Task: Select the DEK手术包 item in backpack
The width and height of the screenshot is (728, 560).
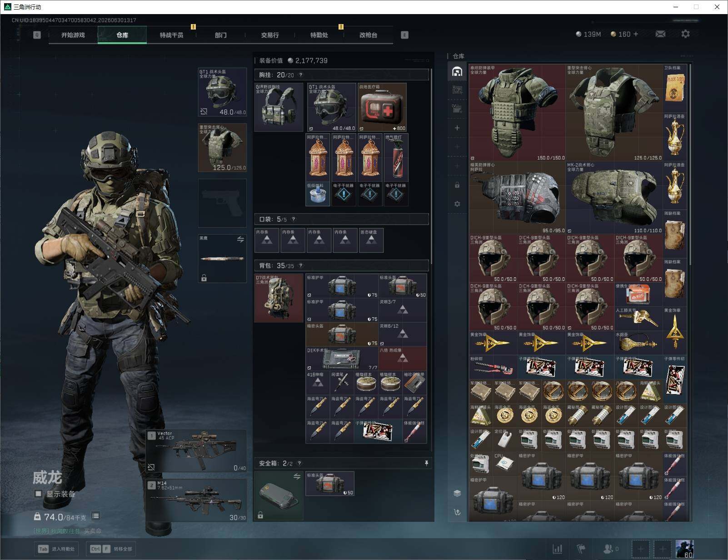Action: tap(342, 359)
